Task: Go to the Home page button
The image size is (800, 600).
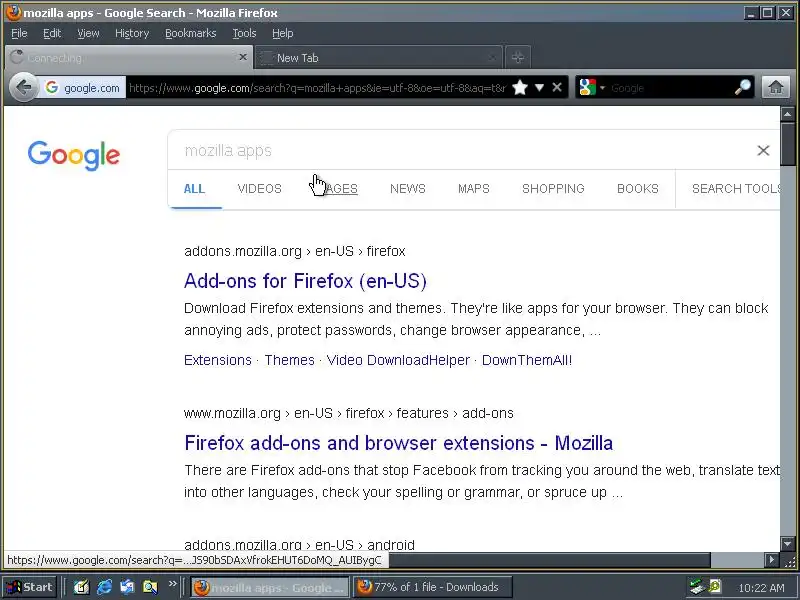Action: click(x=776, y=88)
